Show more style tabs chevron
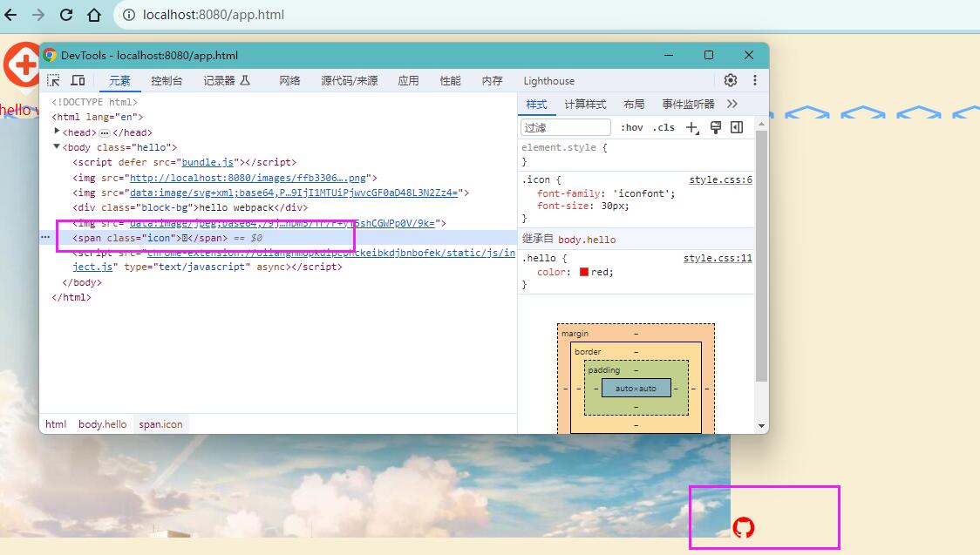Viewport: 980px width, 555px height. pos(732,104)
